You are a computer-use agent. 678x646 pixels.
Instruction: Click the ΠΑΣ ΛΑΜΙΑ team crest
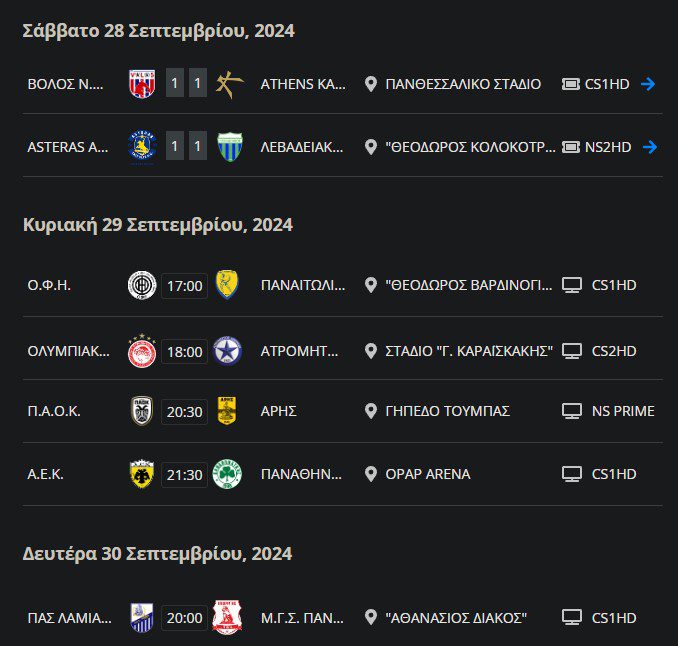tap(142, 618)
